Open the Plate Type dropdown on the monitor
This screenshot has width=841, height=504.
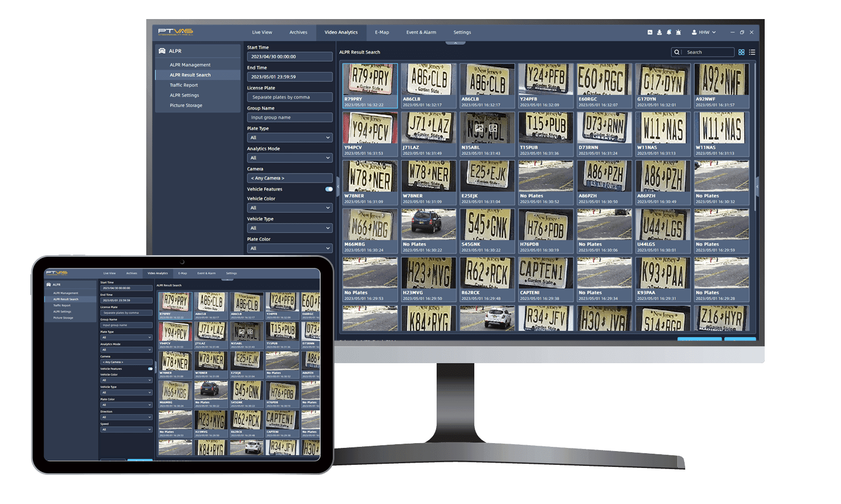point(290,138)
